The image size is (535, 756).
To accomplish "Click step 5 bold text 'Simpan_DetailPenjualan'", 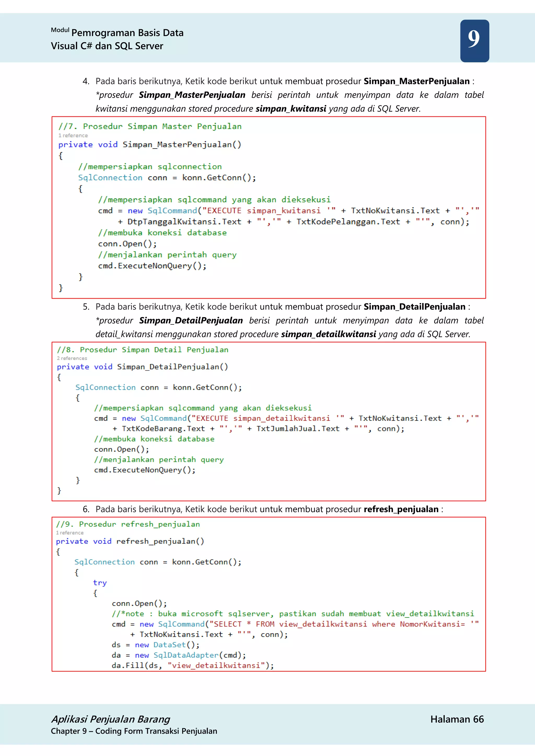I will coord(414,307).
